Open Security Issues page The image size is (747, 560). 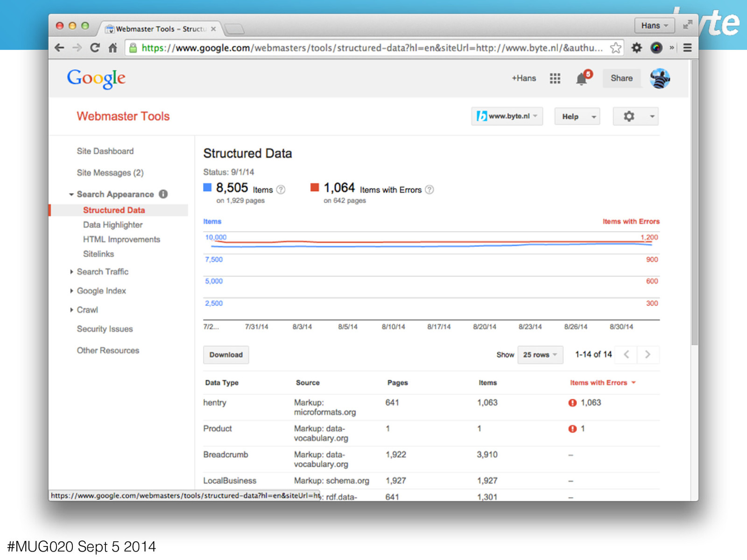[x=105, y=329]
